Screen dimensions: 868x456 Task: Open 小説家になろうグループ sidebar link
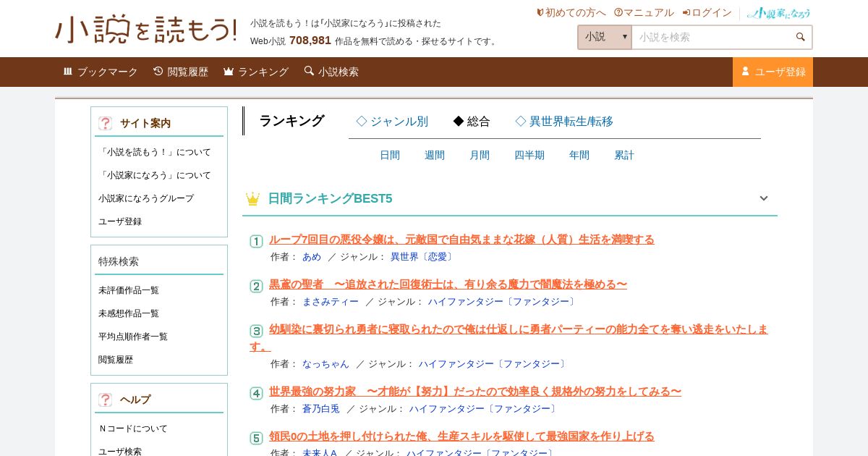[146, 198]
